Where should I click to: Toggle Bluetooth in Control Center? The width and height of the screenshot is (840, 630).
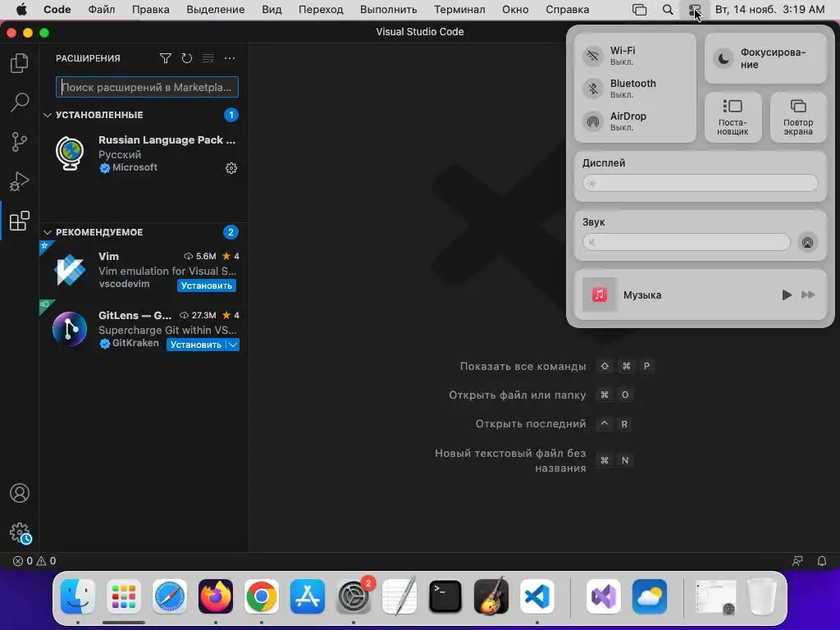[593, 89]
